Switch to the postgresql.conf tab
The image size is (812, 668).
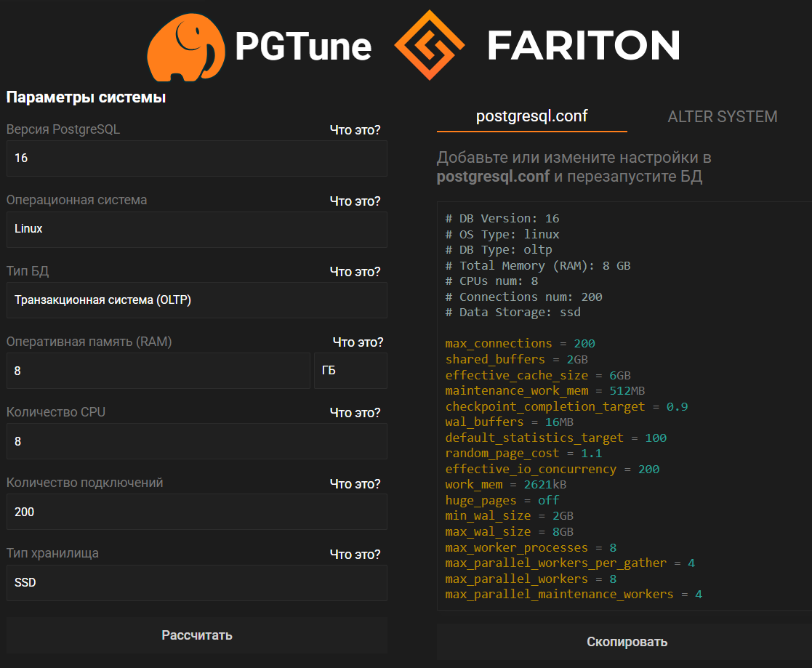tap(531, 116)
